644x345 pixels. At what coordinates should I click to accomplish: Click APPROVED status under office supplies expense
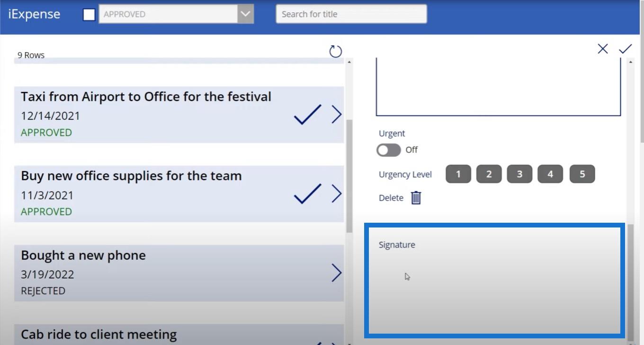coord(46,212)
